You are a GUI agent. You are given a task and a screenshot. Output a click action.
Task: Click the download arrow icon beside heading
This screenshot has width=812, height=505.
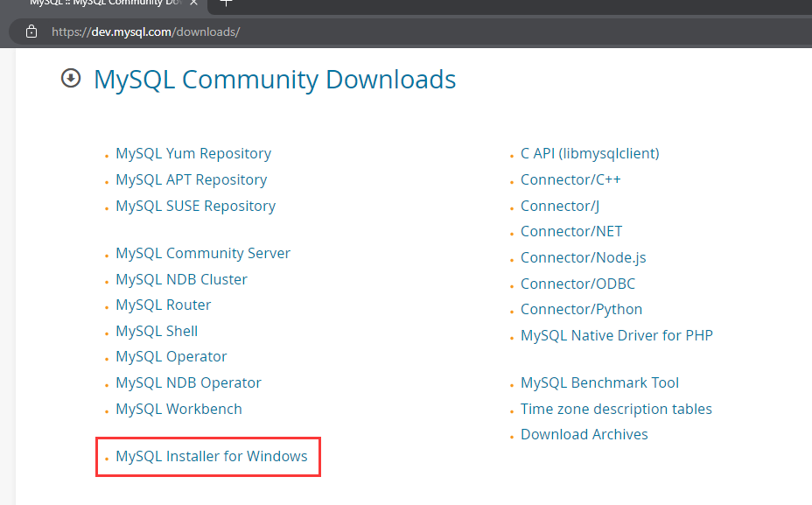[71, 79]
